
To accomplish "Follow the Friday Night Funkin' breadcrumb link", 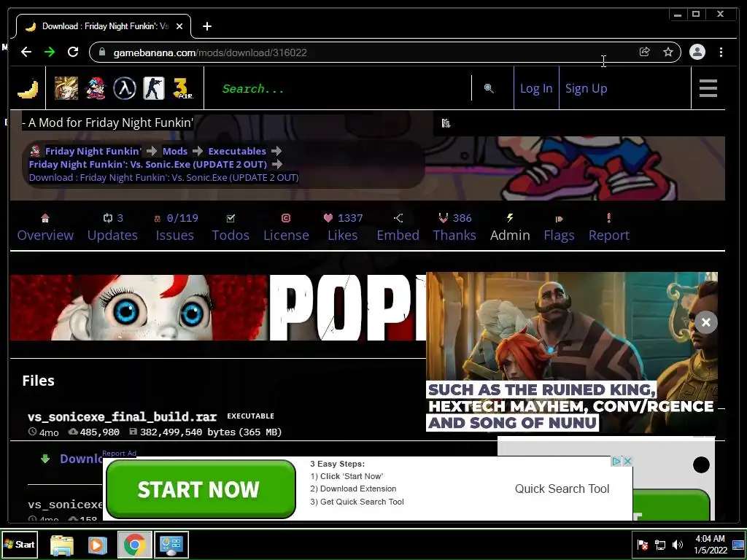I will 93,151.
